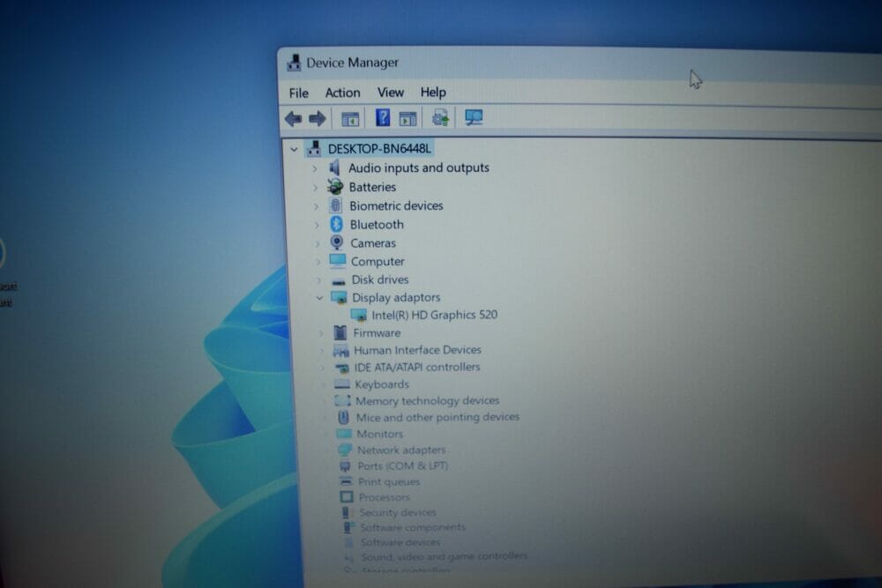Select the Security devices label
The width and height of the screenshot is (882, 588).
click(398, 513)
